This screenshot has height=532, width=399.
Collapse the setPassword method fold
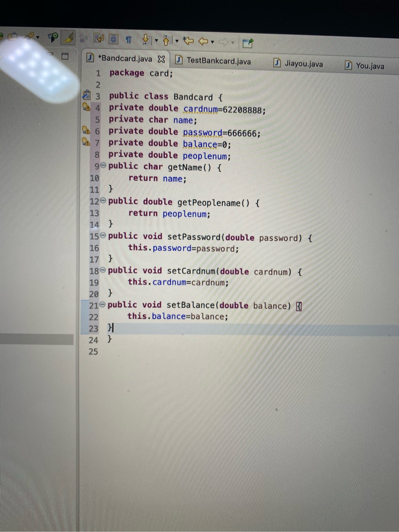tap(103, 235)
